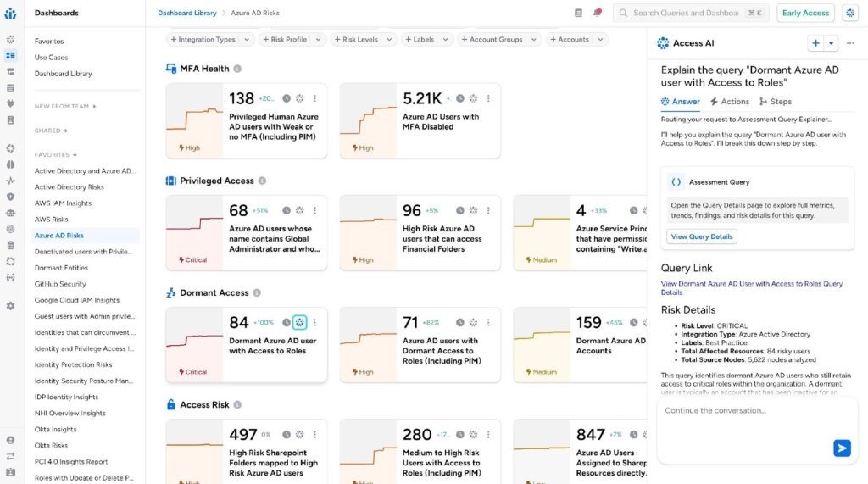
Task: Click the settings gear in the left sidebar
Action: pos(10,305)
